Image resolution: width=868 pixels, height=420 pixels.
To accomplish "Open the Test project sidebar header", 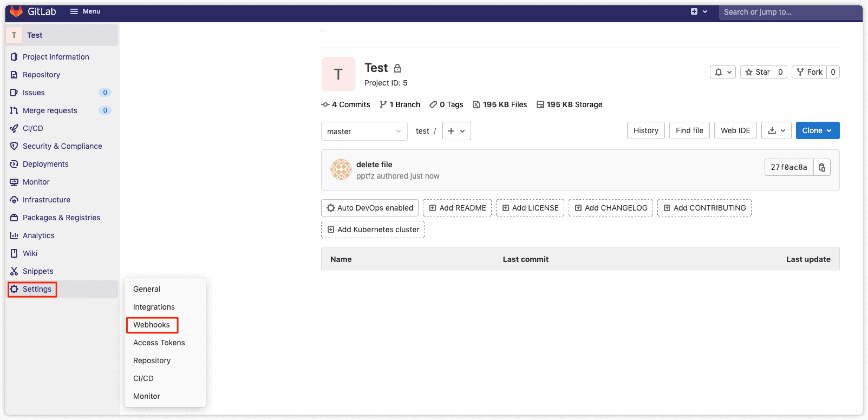I will 62,35.
